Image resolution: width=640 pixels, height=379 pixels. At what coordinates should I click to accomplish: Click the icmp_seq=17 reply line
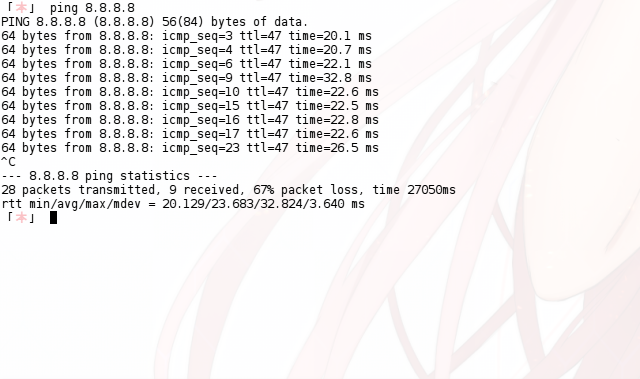pyautogui.click(x=190, y=134)
